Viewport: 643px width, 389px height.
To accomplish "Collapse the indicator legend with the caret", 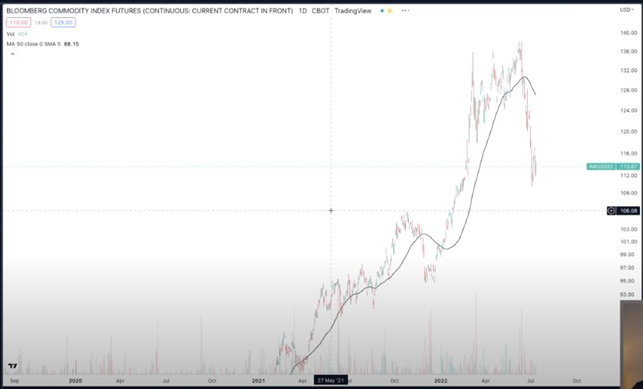I will 12,54.
